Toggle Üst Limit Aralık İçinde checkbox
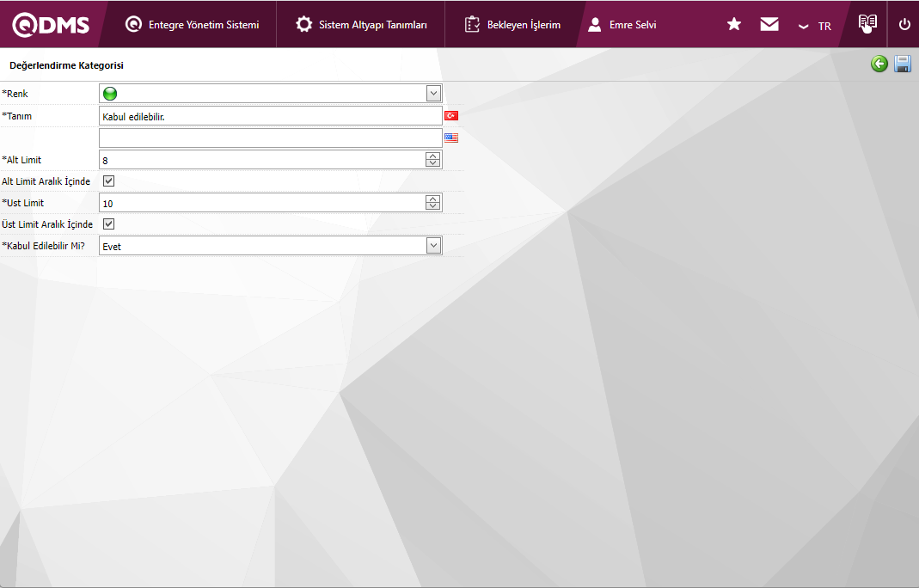Image resolution: width=919 pixels, height=588 pixels. [108, 224]
